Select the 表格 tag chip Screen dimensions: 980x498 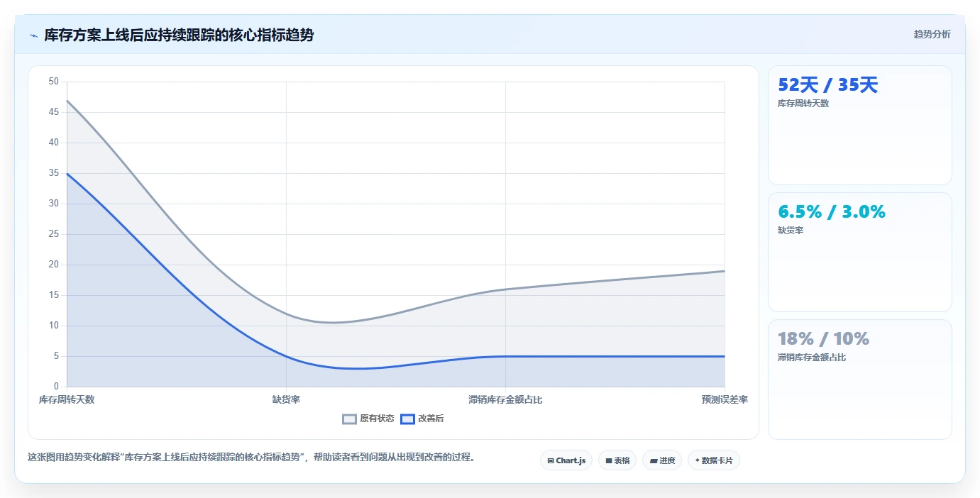click(617, 460)
